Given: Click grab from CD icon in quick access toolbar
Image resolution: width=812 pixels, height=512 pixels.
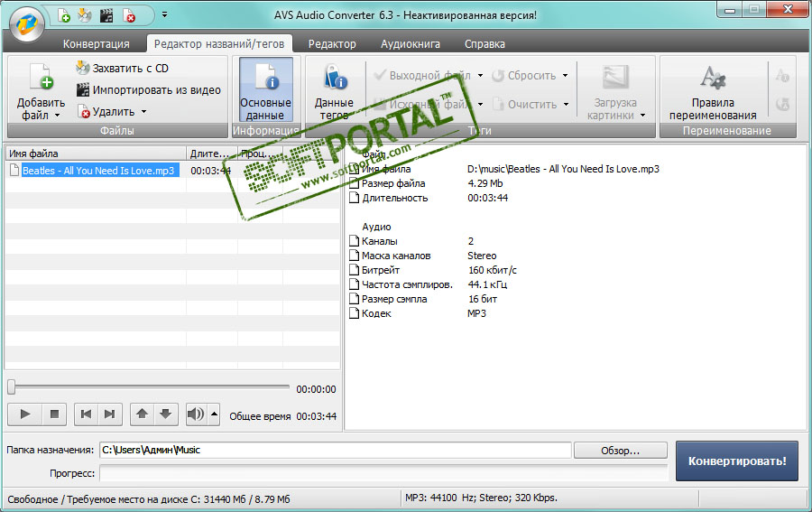Looking at the screenshot, I should [x=85, y=16].
